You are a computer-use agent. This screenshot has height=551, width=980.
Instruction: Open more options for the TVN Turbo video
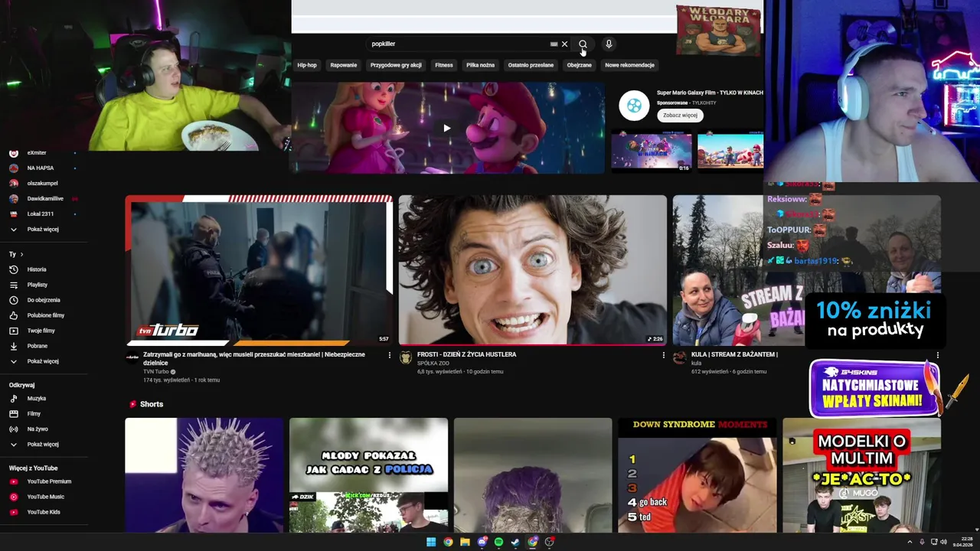389,355
